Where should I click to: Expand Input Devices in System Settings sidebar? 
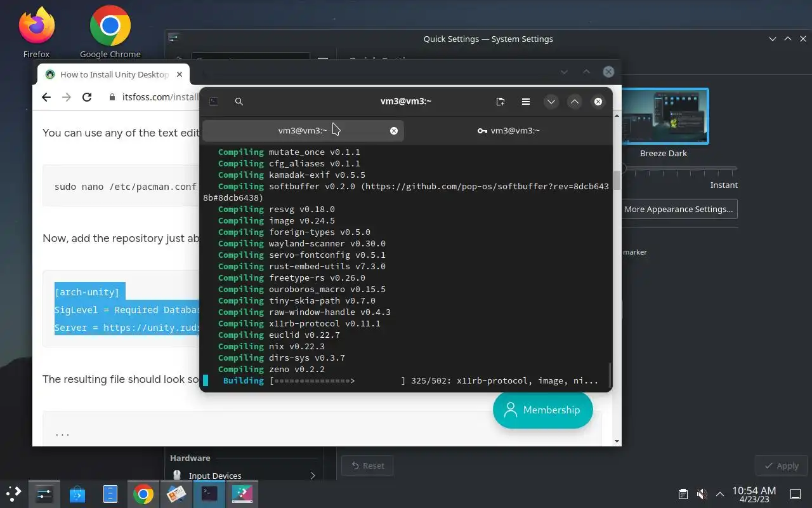coord(244,476)
